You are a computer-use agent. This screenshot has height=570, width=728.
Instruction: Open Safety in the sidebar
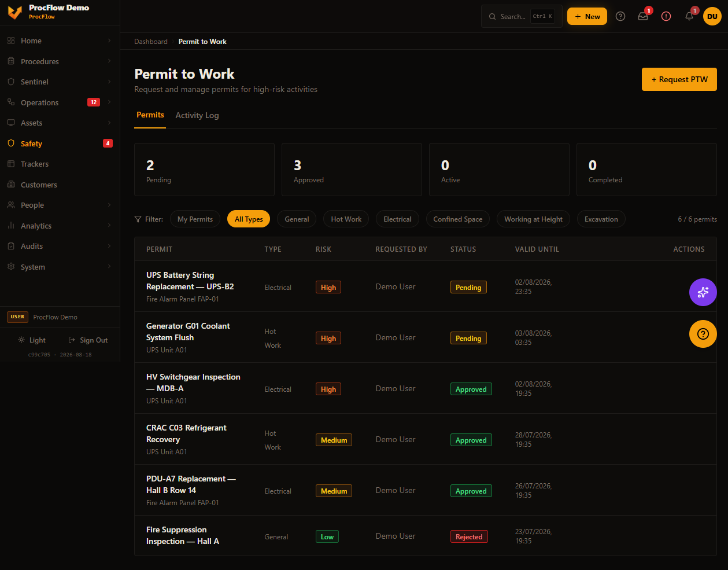coord(60,144)
